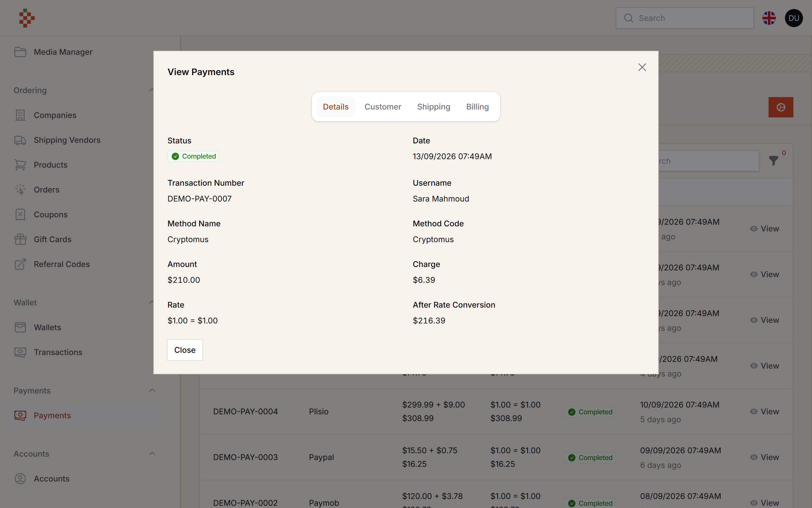Screen dimensions: 812x508
Task: Open the DU user avatar menu
Action: coord(794,18)
